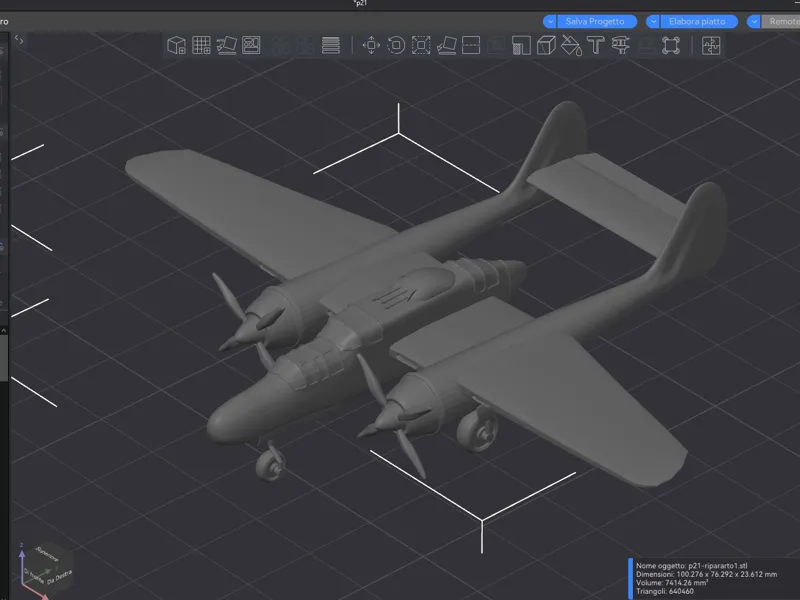Select the Lay on face tool
This screenshot has width=800, height=600.
pyautogui.click(x=446, y=45)
